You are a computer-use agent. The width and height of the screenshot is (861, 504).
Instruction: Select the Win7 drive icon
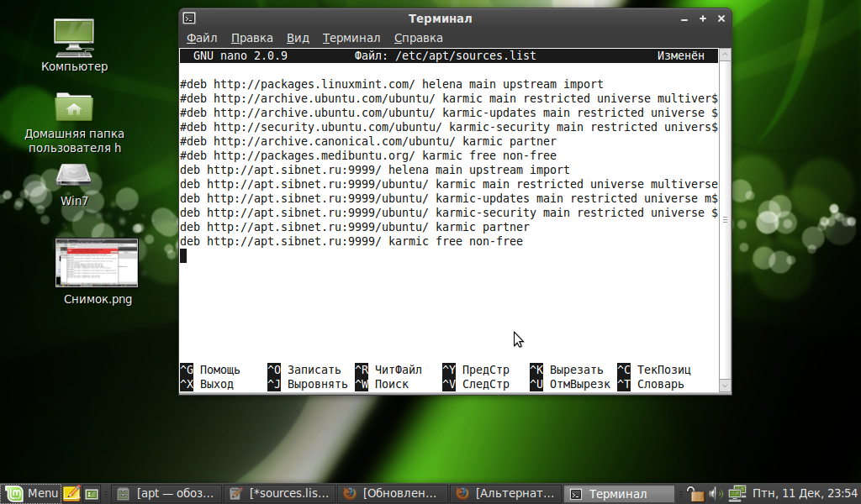(74, 186)
